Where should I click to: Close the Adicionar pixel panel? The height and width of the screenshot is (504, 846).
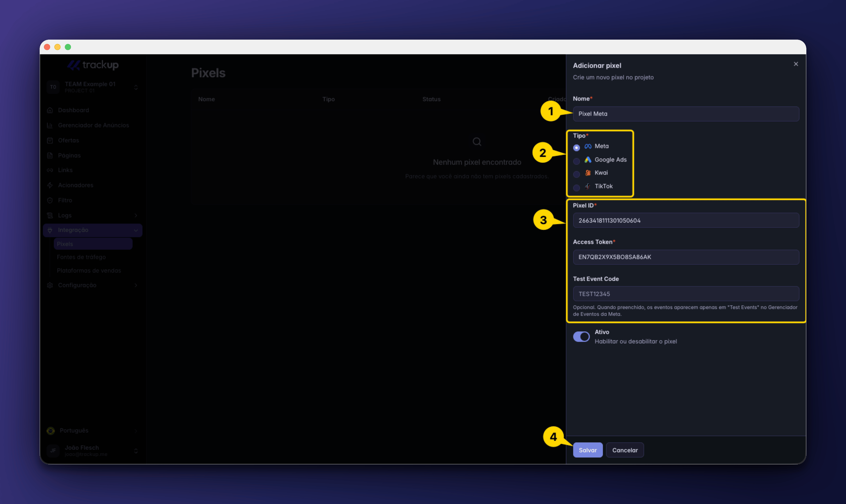point(796,64)
